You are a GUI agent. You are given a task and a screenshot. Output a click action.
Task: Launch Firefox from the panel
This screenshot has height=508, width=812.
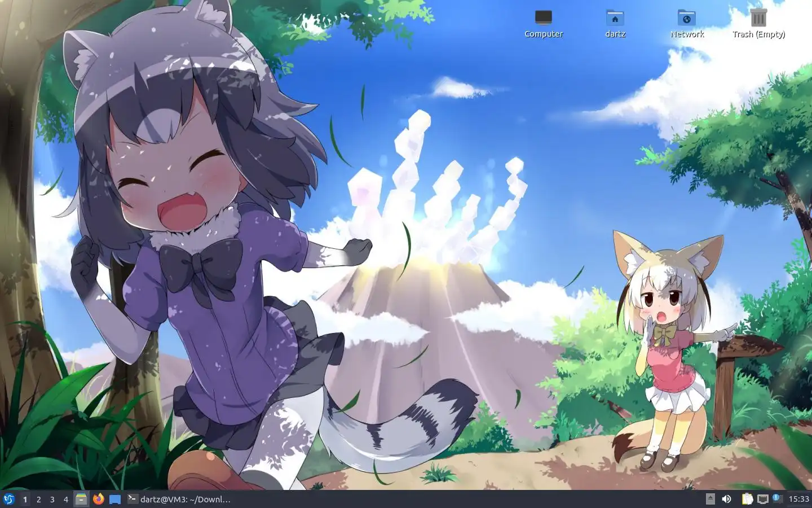point(99,499)
